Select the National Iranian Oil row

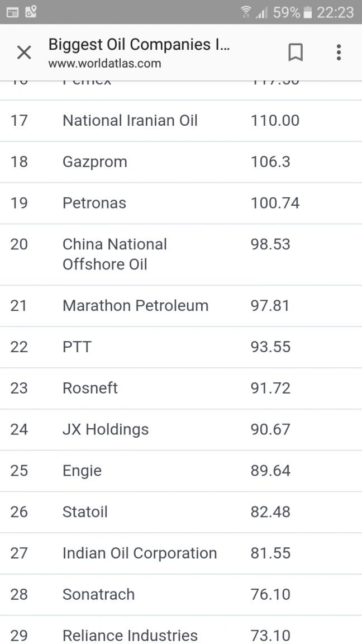tap(181, 121)
